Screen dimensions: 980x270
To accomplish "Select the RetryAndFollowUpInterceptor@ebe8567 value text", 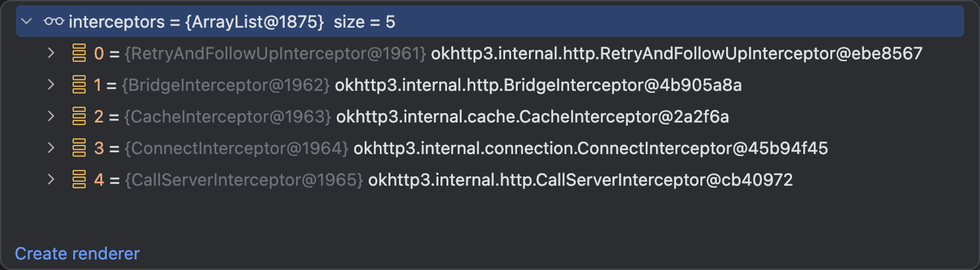I will [676, 53].
